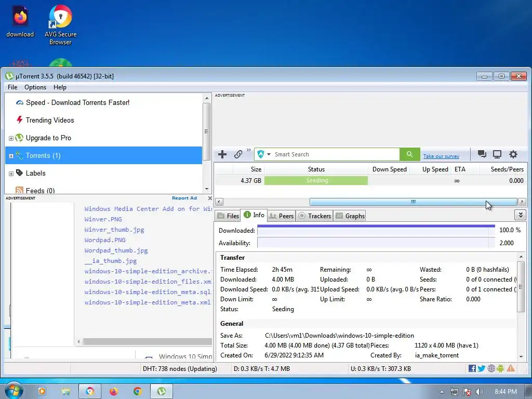This screenshot has height=399, width=532.
Task: Select the Info tab
Action: [254, 215]
